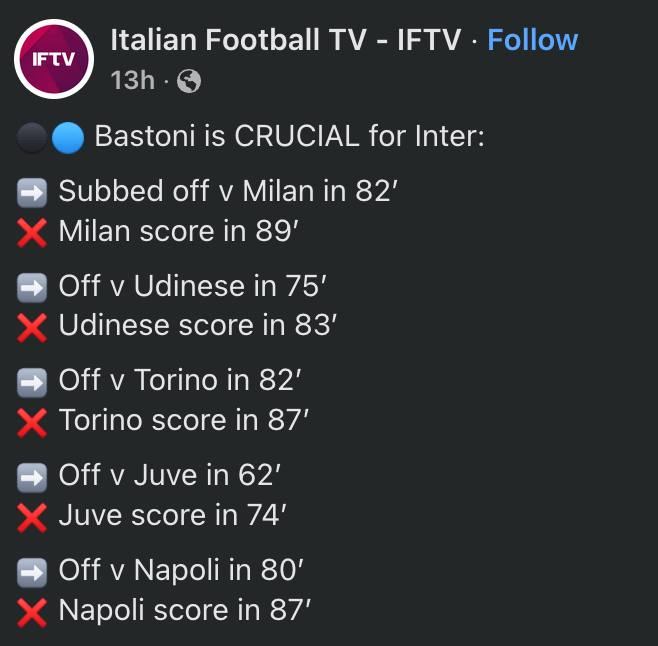Click the red X beside Milan score
The image size is (658, 646).
pos(33,232)
